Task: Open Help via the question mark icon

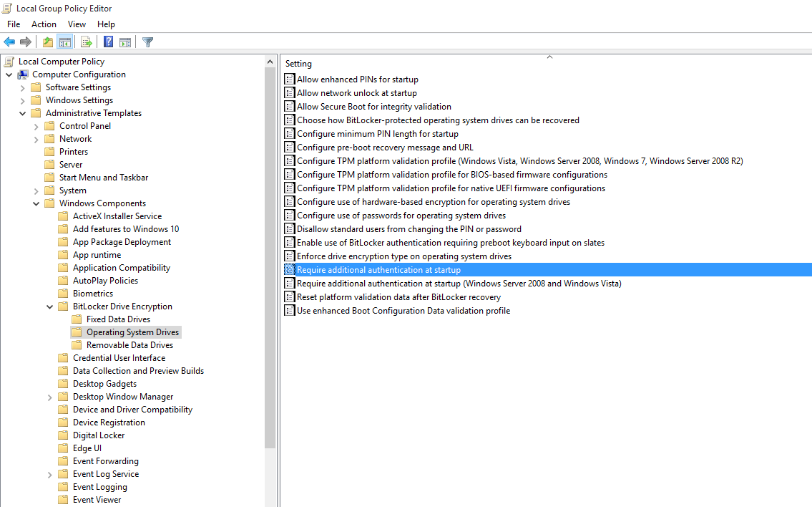Action: pyautogui.click(x=108, y=42)
